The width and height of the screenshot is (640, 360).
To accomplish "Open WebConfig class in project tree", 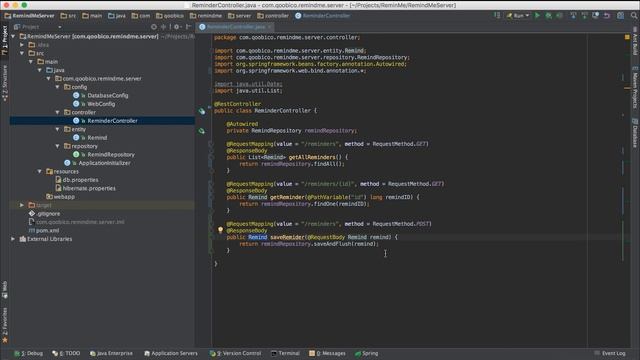I will 94,104.
